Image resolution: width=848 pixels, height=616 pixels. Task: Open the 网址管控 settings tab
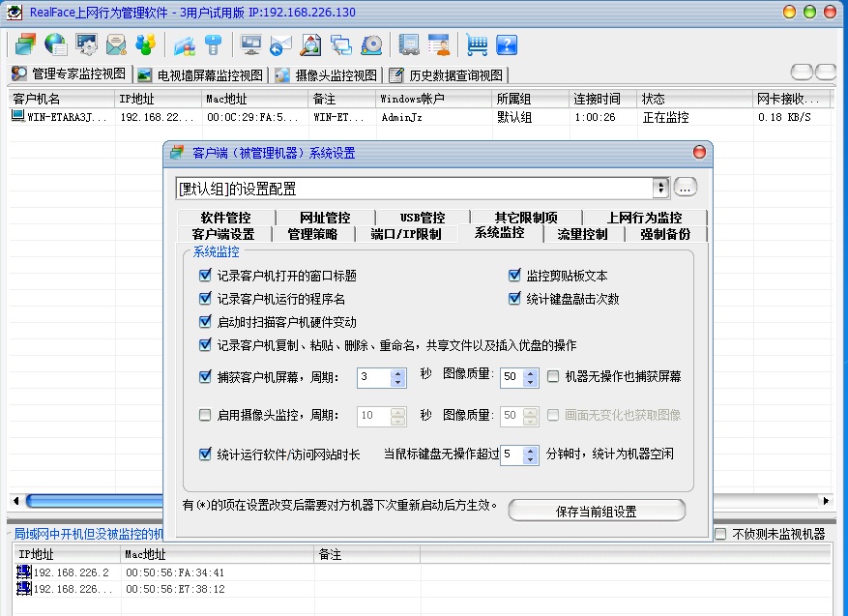(x=325, y=218)
